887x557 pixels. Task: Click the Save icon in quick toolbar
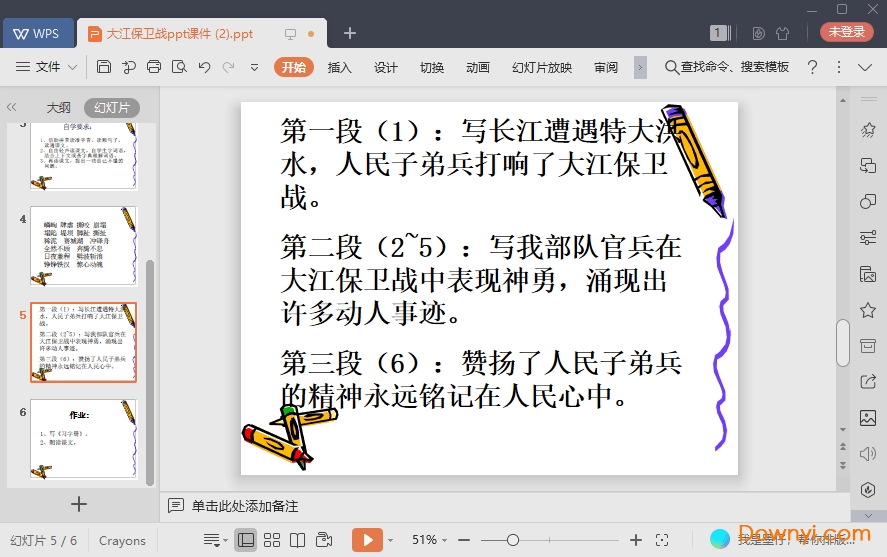tap(104, 67)
